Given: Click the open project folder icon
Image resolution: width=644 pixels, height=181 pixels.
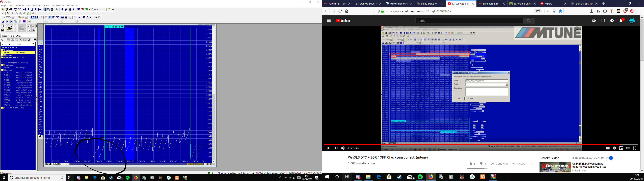Looking at the screenshot, I should click(x=10, y=28).
